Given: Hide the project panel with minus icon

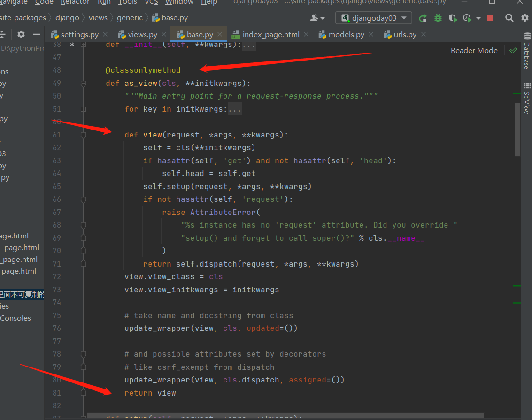Looking at the screenshot, I should (36, 34).
